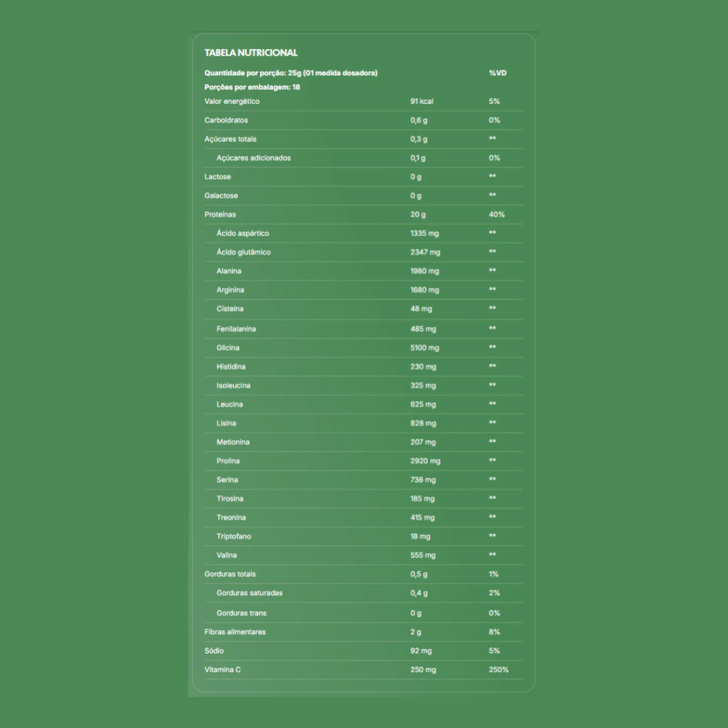
Task: Select the Ácido glutâmico label
Action: click(x=243, y=252)
